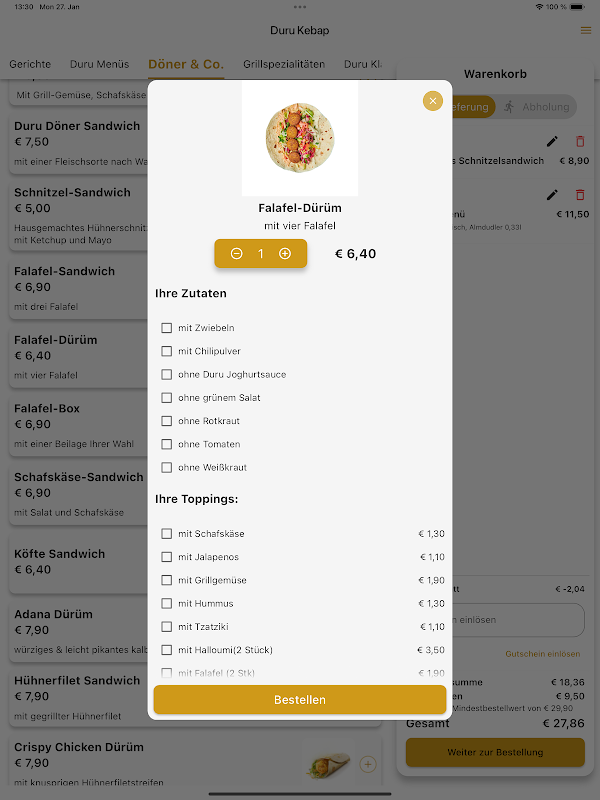Switch to Grillspezialitäten tab

click(x=284, y=64)
